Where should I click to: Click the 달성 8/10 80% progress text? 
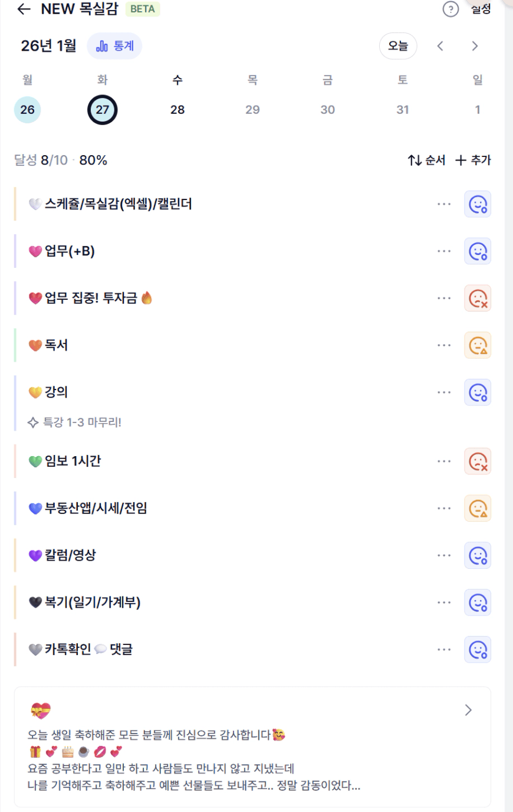(61, 160)
